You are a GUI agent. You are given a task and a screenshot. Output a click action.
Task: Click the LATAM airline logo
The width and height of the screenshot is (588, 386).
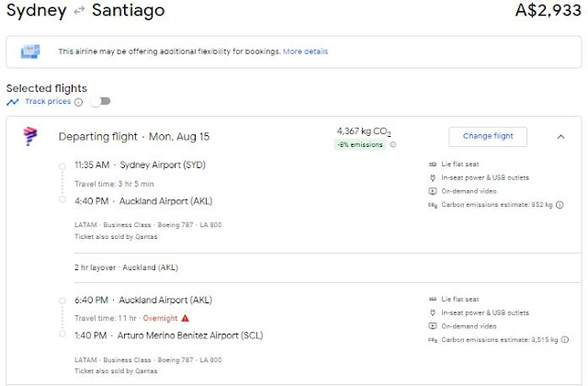(30, 138)
